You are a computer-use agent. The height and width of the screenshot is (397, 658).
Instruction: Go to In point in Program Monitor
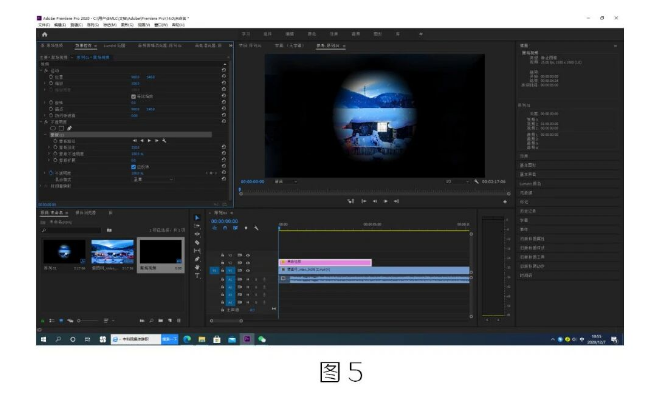[x=364, y=202]
